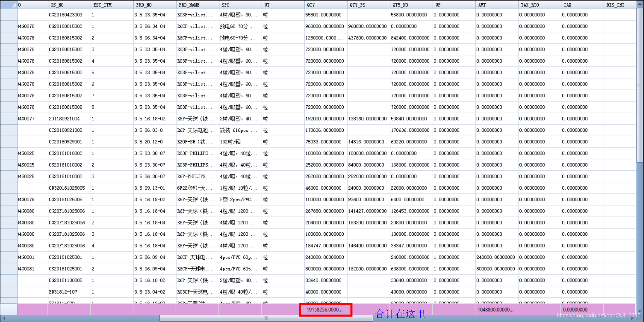The width and height of the screenshot is (644, 322).
Task: Select cell CD320181025005
Action: 69,188
